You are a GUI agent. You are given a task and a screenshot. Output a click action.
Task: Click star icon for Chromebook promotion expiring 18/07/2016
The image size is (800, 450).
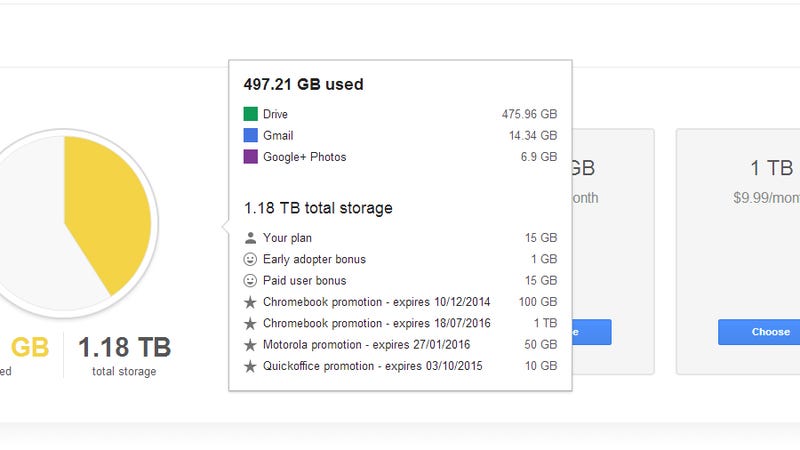[250, 323]
